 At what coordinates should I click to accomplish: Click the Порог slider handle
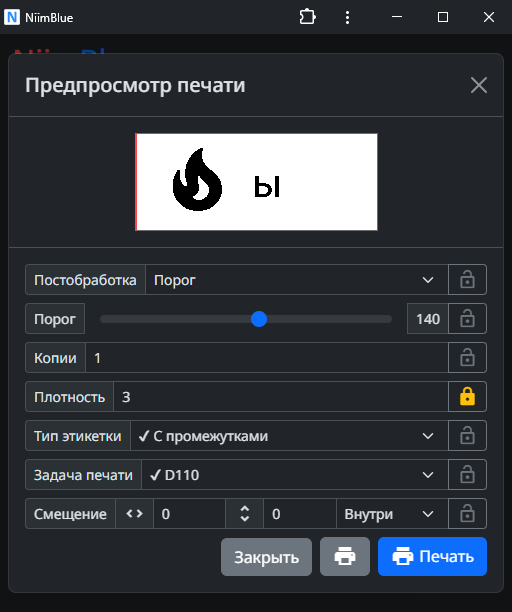click(259, 319)
